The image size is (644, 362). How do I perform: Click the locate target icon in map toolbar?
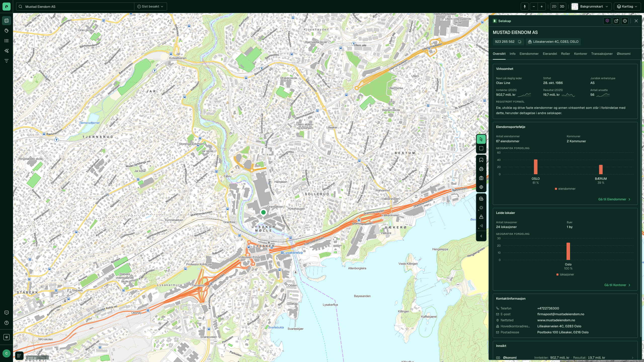click(x=481, y=187)
